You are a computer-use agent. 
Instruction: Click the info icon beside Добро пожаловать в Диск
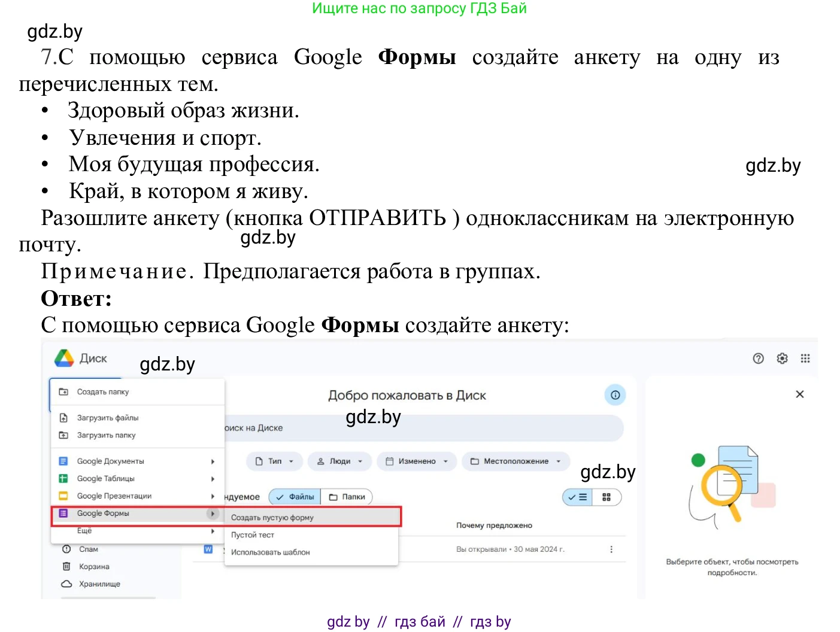[x=615, y=395]
